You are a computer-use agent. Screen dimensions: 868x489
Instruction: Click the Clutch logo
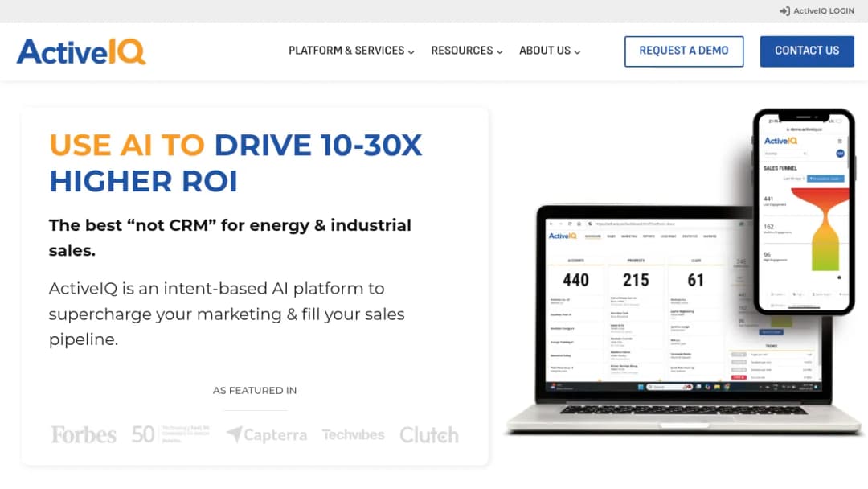pos(429,435)
